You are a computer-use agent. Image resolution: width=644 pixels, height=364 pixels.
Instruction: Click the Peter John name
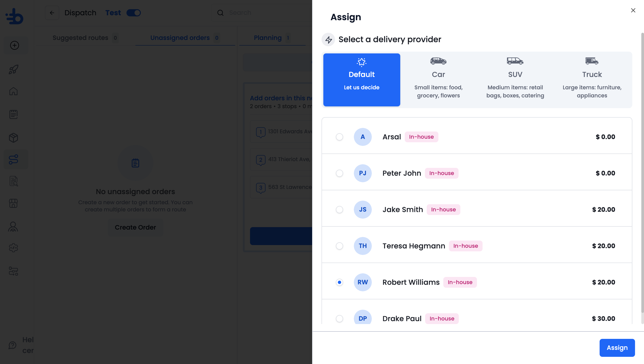pyautogui.click(x=402, y=173)
